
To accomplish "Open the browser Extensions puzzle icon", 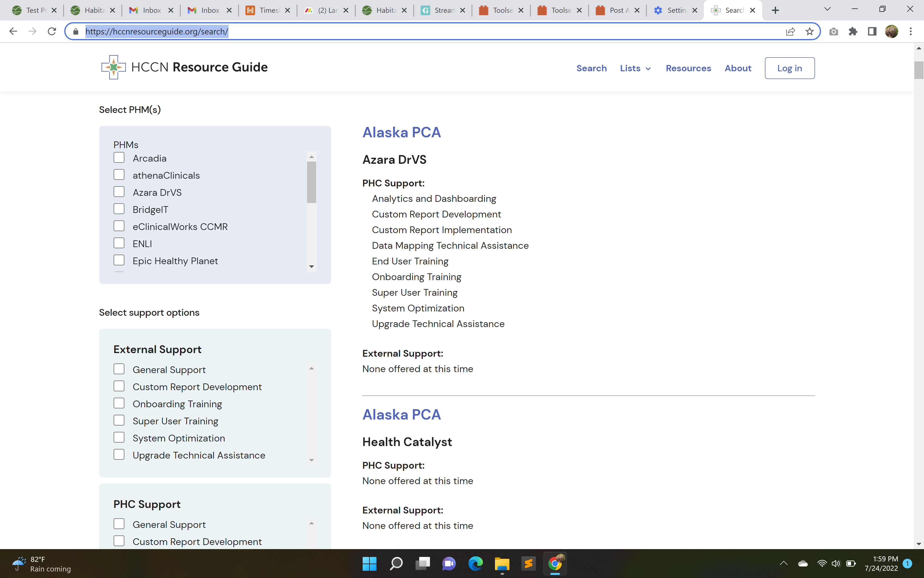I will pos(853,31).
